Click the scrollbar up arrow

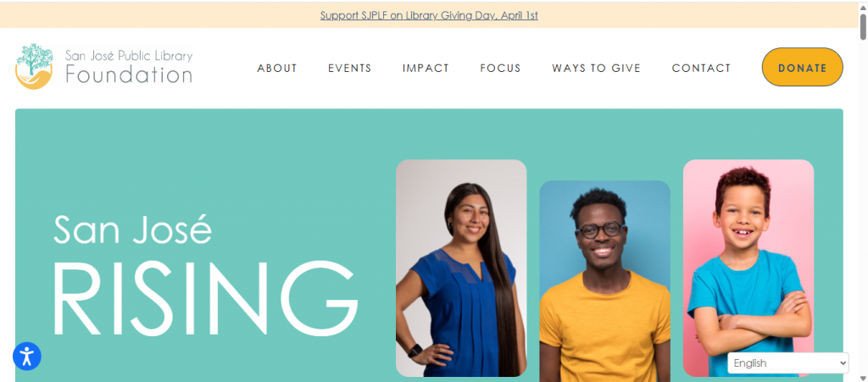click(x=863, y=7)
